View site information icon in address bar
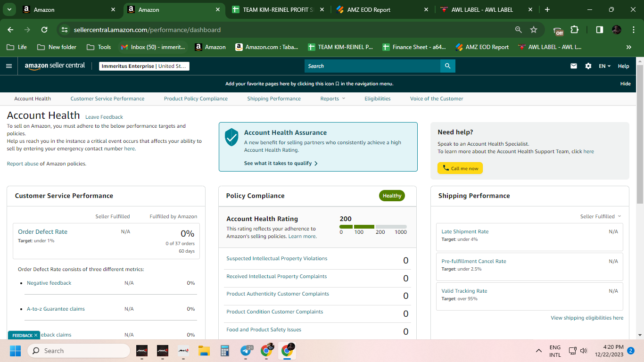The width and height of the screenshot is (644, 362). tap(65, 30)
